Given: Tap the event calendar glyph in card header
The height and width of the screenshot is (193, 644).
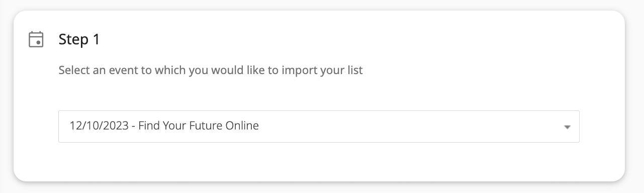Looking at the screenshot, I should coord(36,39).
